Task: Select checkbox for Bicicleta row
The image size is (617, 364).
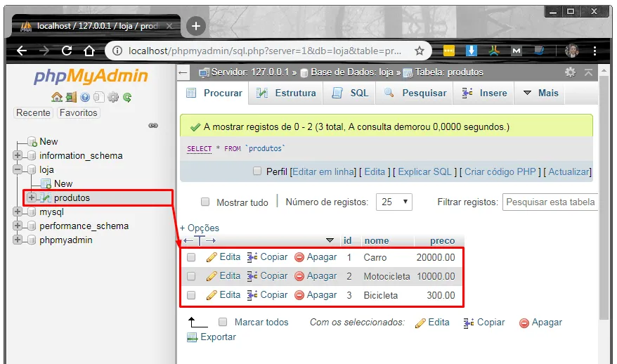Action: (x=191, y=295)
